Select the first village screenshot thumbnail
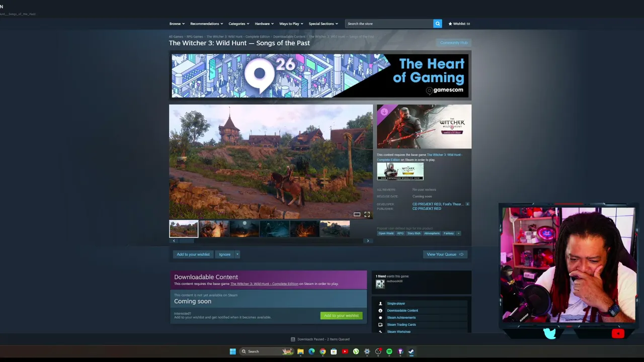The image size is (644, 362). point(184,229)
